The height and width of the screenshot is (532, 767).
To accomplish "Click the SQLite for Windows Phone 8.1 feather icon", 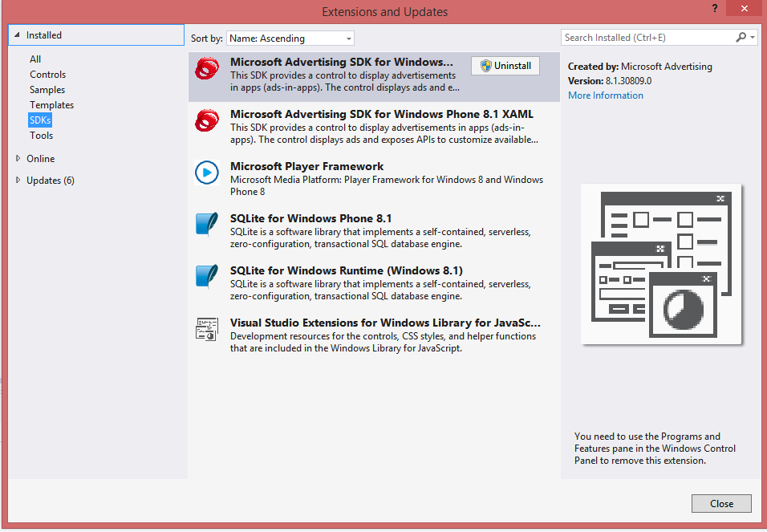I will coord(207,225).
